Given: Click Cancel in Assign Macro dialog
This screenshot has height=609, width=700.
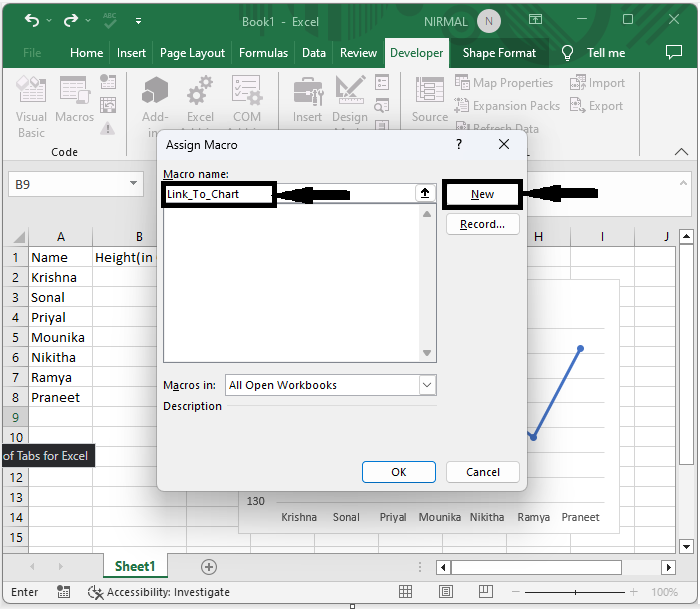Looking at the screenshot, I should 483,472.
